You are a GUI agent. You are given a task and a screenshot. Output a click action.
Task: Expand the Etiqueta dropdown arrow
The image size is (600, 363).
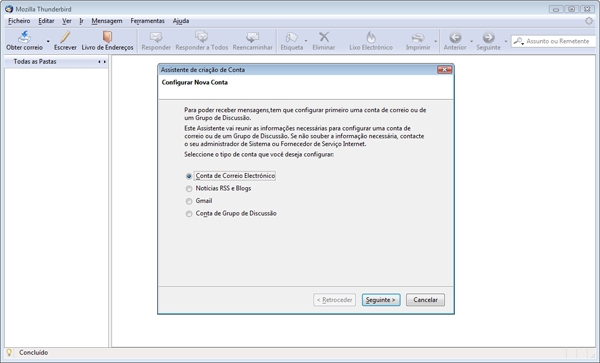pos(306,41)
